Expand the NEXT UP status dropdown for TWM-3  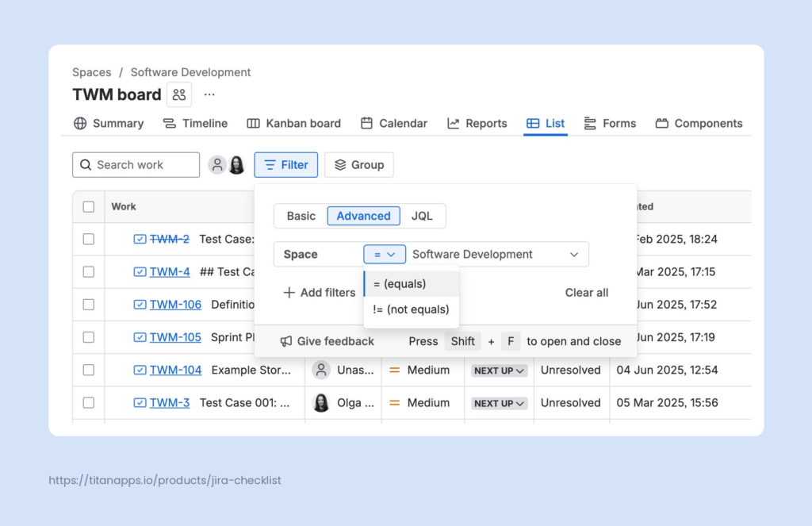[x=499, y=403]
